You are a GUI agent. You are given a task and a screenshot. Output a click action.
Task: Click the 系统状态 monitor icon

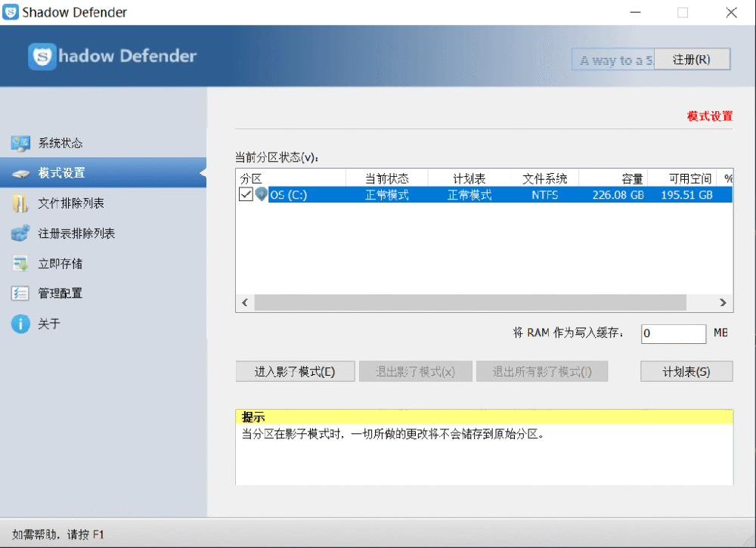[x=20, y=143]
